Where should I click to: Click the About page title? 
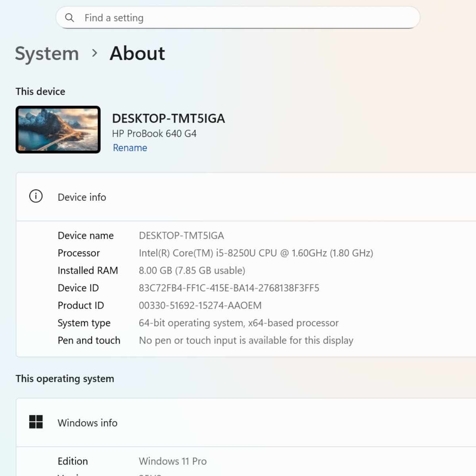click(137, 53)
